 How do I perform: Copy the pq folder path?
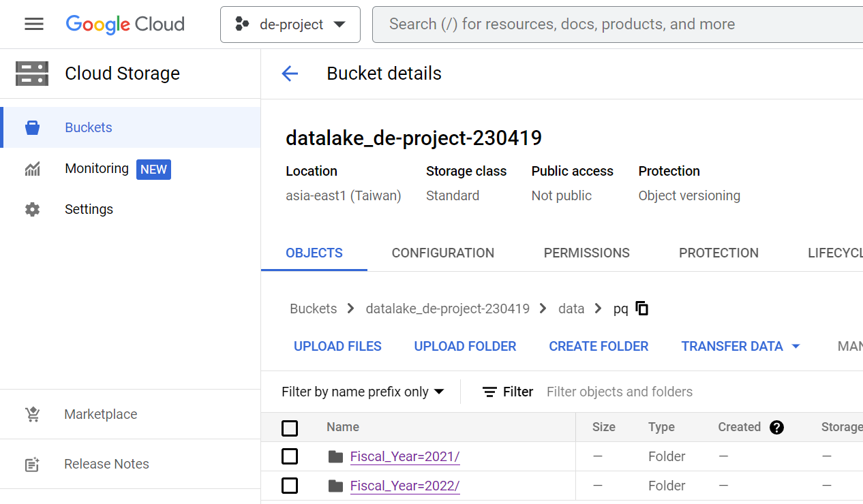click(x=641, y=308)
